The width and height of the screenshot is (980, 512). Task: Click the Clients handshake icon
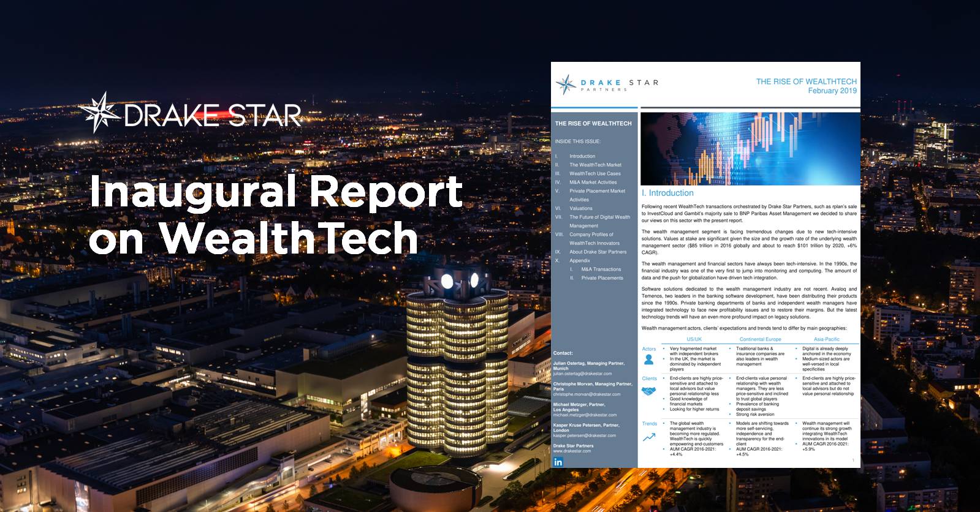[x=648, y=391]
